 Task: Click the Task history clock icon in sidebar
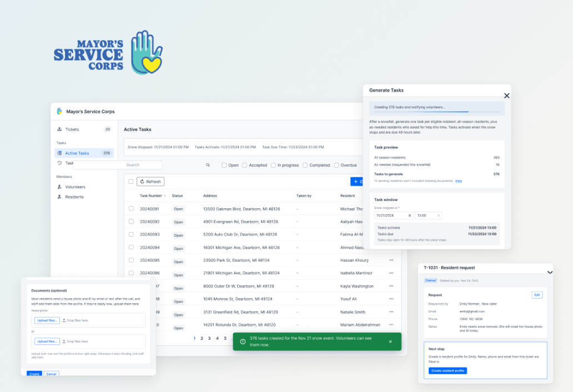(x=59, y=163)
